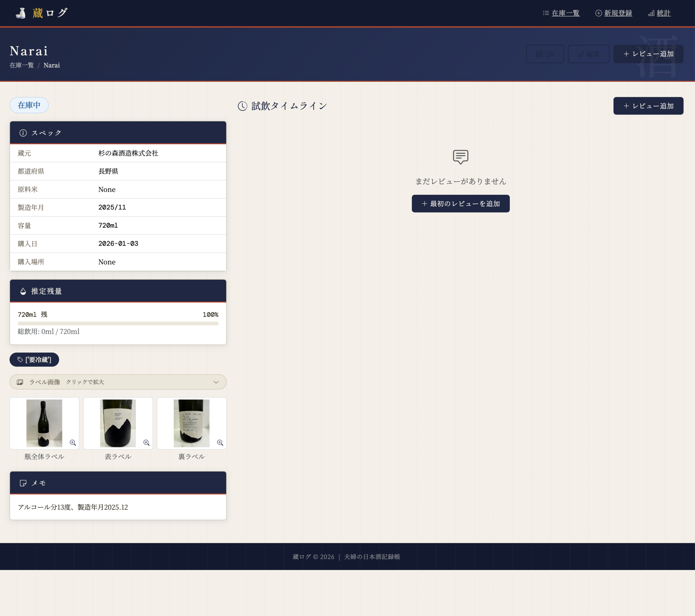
Task: Click the droplet icon in 推定残量 header
Action: tap(23, 291)
